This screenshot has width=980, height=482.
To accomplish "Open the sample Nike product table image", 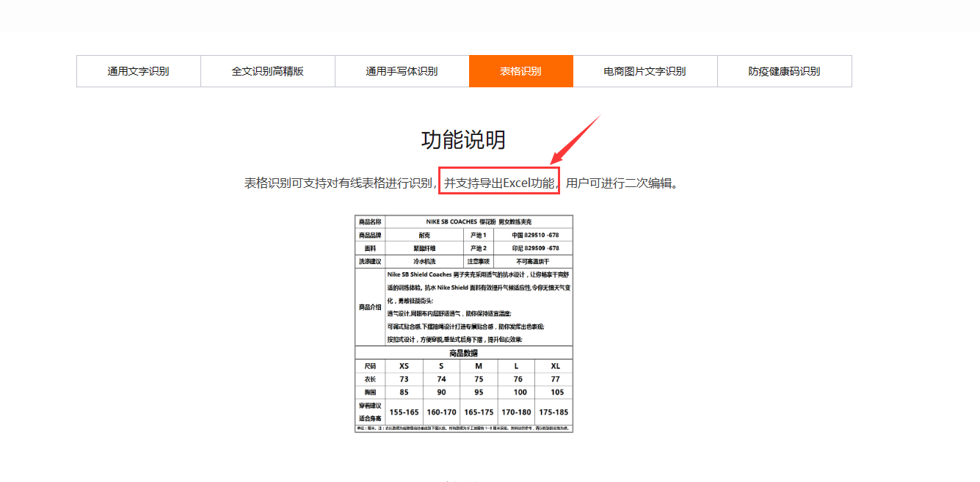I will (x=464, y=324).
